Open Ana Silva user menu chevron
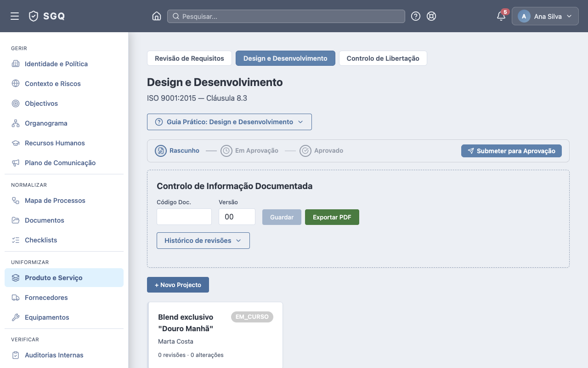The image size is (588, 368). point(569,16)
